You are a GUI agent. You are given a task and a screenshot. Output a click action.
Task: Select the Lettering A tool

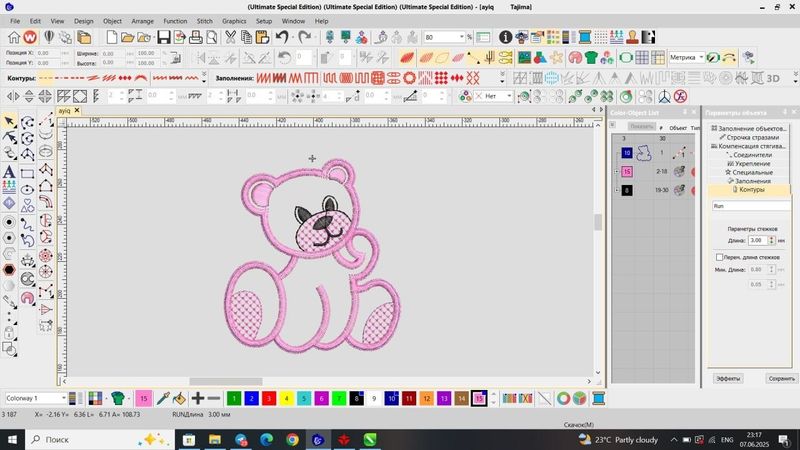tap(9, 171)
